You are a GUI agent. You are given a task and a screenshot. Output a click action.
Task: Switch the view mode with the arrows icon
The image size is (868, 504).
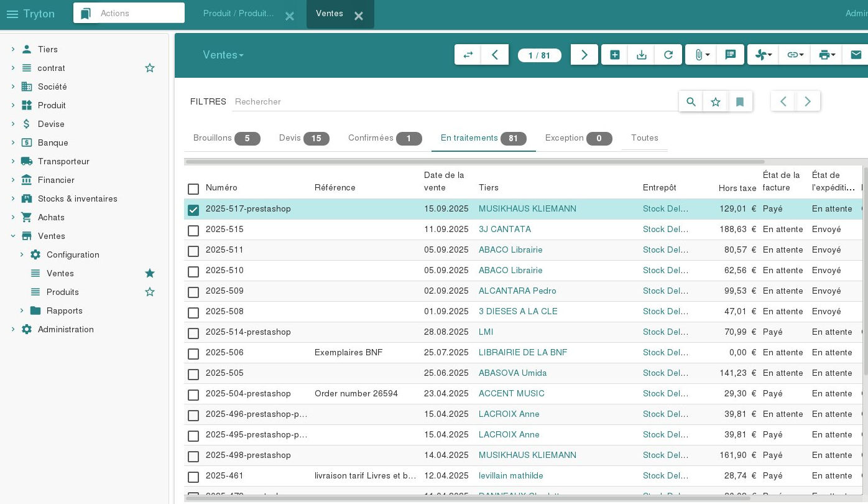tap(468, 55)
